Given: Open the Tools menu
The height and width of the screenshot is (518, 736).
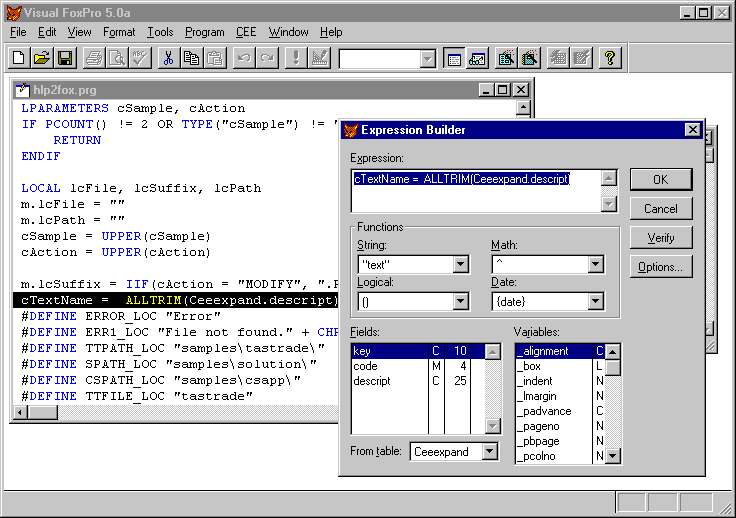Looking at the screenshot, I should tap(159, 32).
